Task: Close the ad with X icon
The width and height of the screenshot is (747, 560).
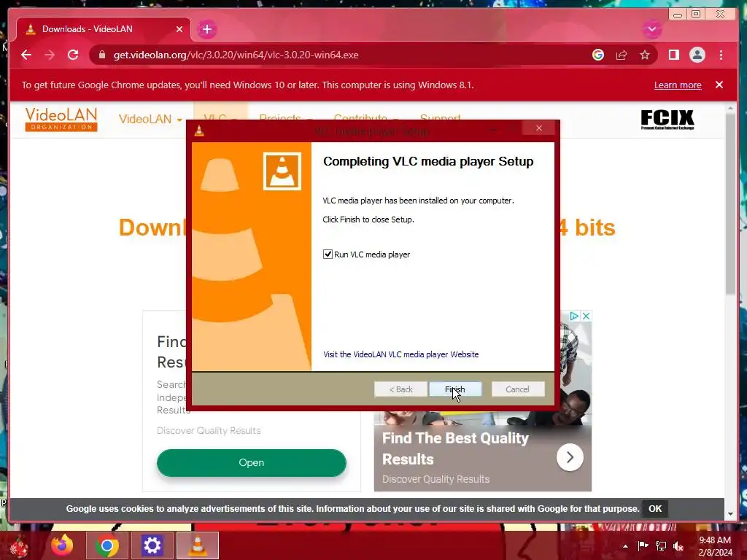Action: click(586, 316)
